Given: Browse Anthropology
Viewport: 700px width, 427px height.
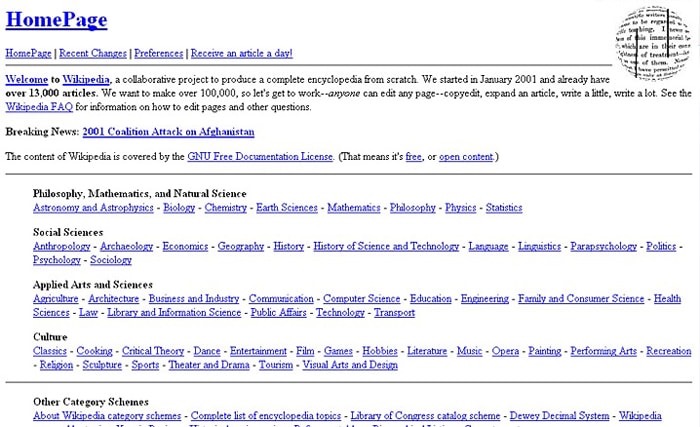Looking at the screenshot, I should click(62, 247).
